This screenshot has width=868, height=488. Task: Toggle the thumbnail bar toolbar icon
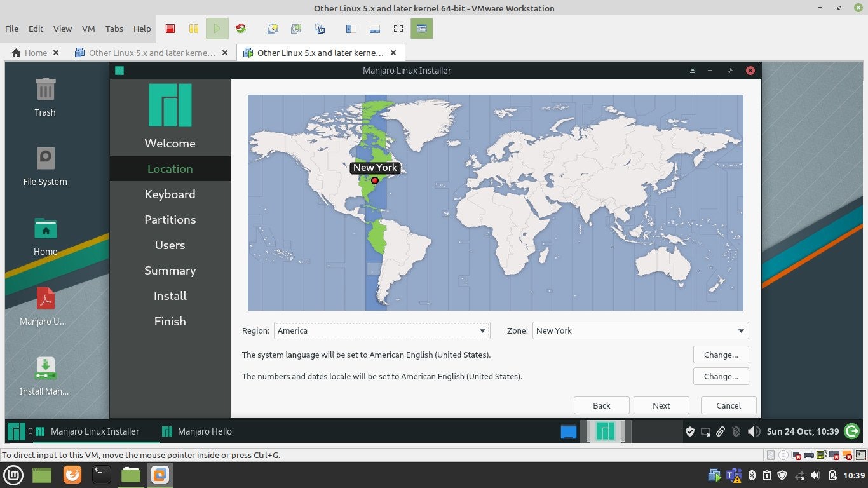[x=375, y=29]
